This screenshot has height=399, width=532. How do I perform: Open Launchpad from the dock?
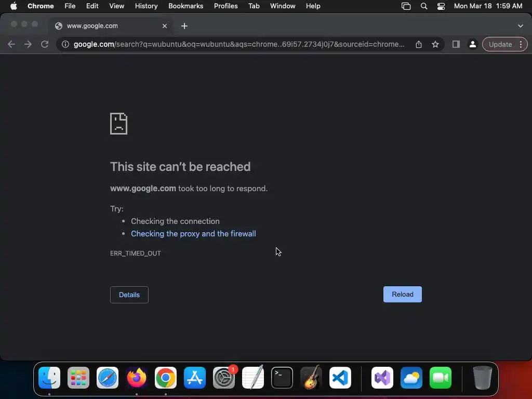pos(78,378)
